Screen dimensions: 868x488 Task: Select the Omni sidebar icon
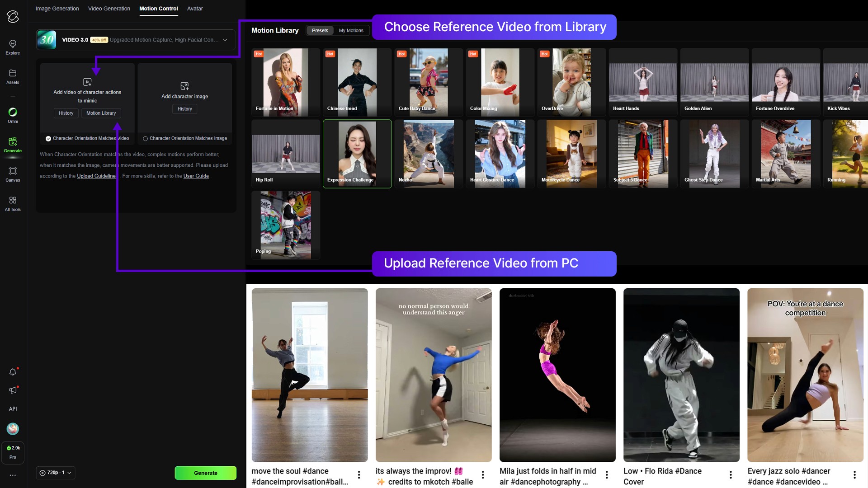pos(13,113)
